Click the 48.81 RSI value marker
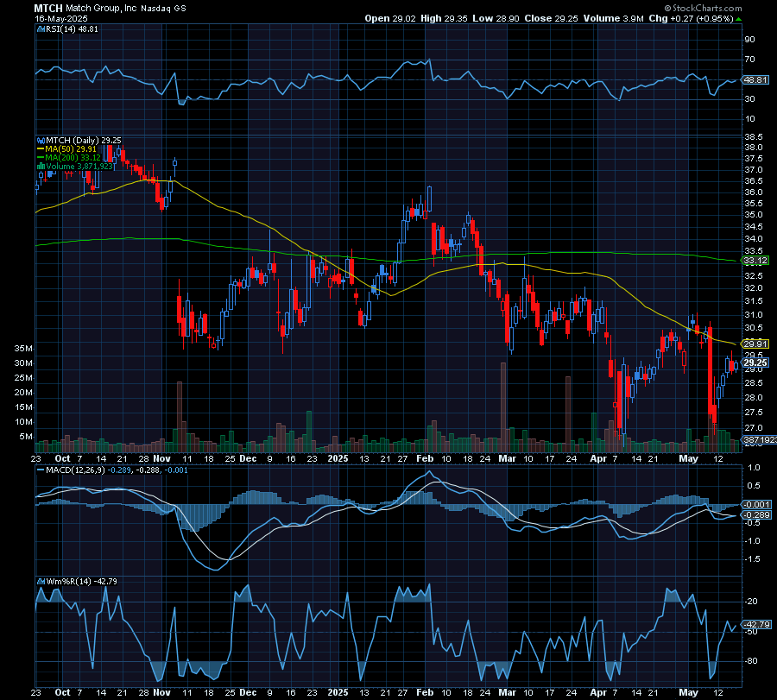777x700 pixels. pos(755,79)
